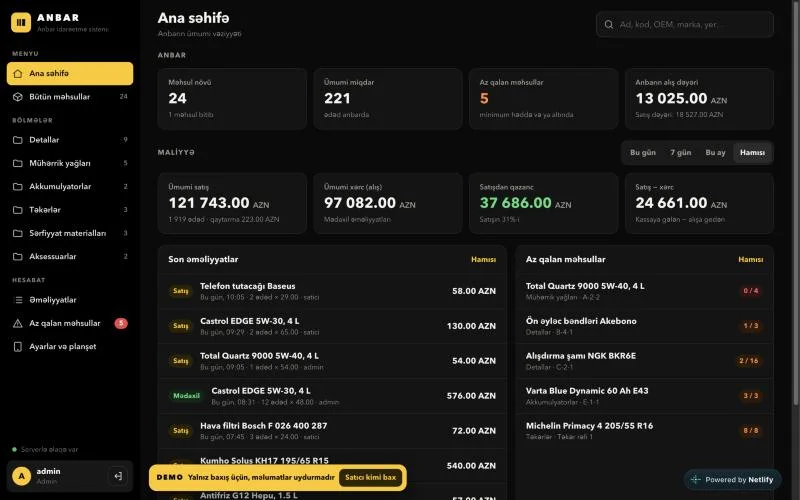Click the Anbarın alış dəyəri card
800x500 pixels.
point(699,99)
